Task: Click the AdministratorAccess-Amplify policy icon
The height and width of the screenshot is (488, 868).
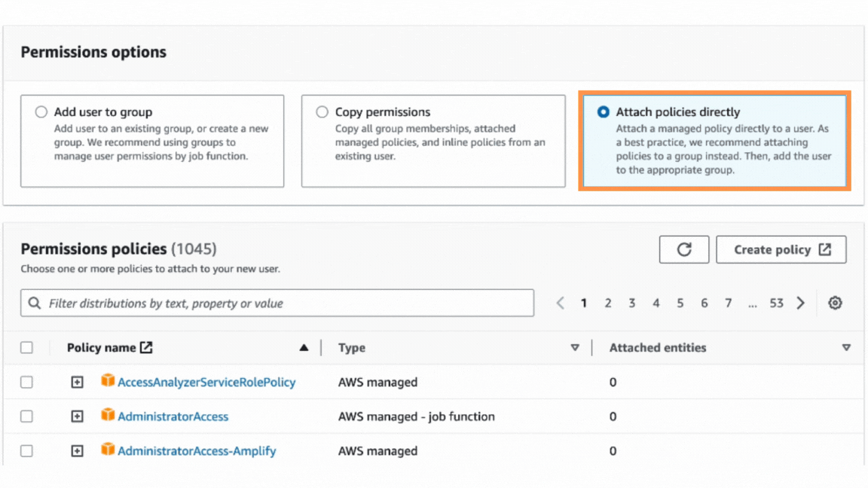Action: click(x=108, y=450)
